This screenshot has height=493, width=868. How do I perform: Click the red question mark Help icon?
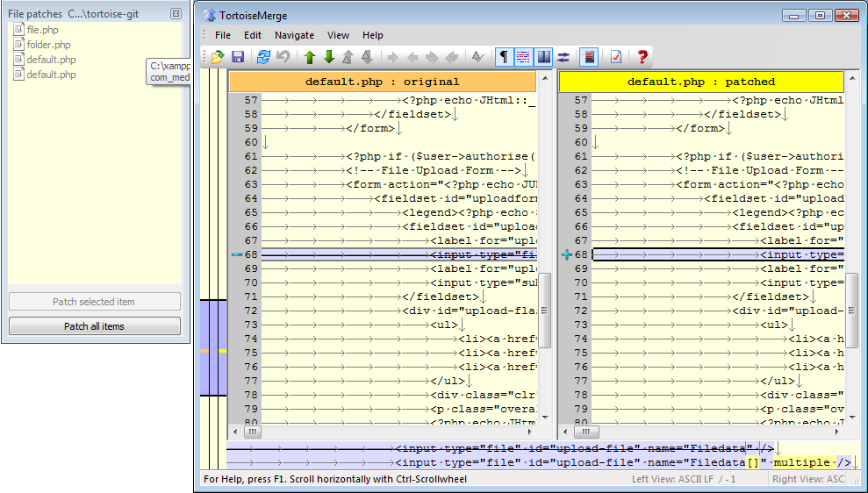click(x=642, y=56)
